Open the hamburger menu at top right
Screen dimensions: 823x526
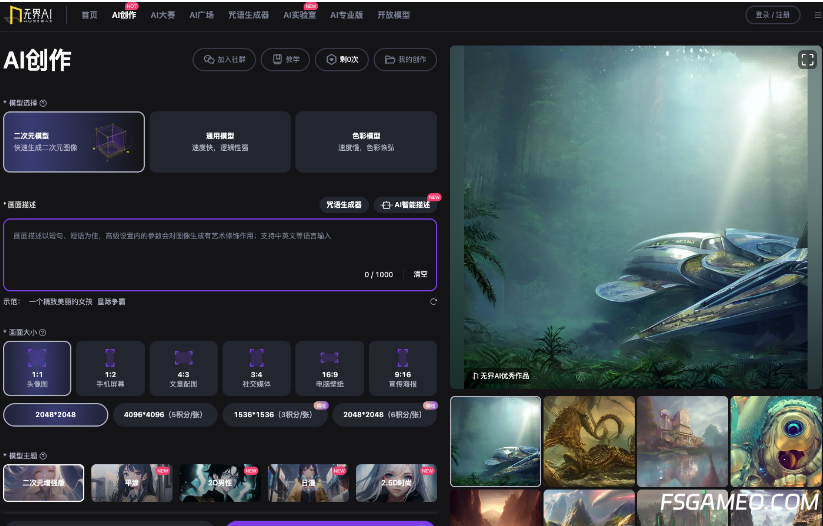(818, 15)
